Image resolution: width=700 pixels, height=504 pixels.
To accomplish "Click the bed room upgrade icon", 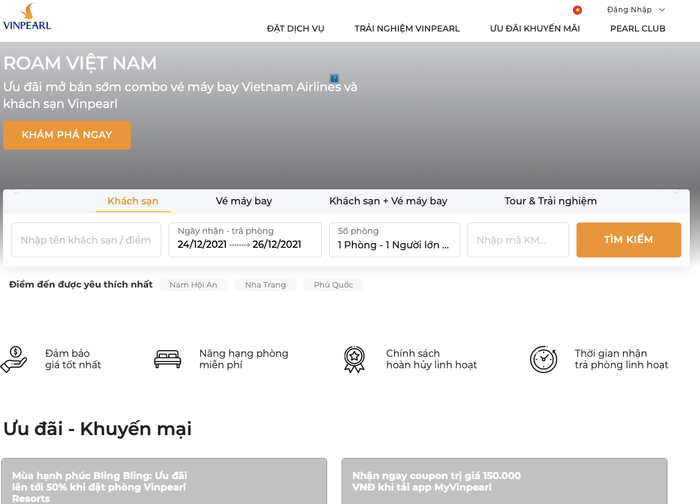I will coord(167,359).
